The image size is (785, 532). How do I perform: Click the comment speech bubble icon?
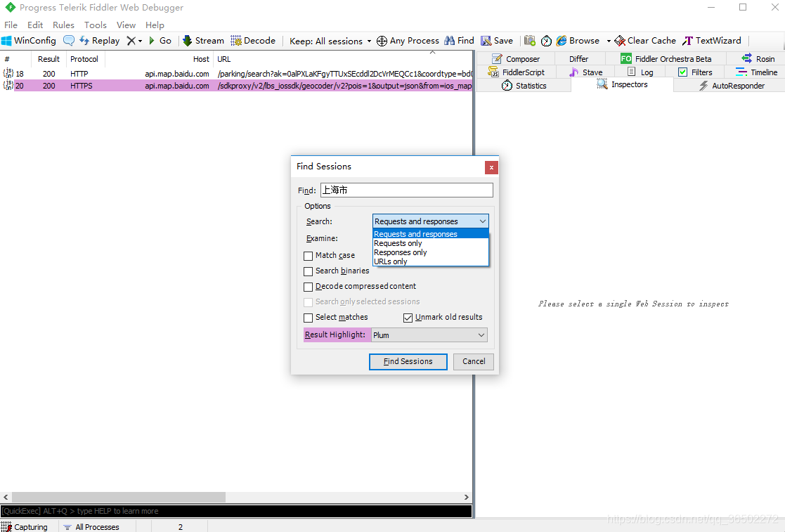[x=69, y=41]
